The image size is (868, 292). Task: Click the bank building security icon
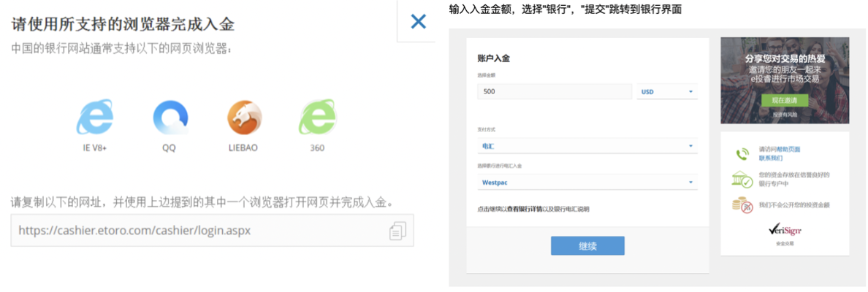point(742,180)
